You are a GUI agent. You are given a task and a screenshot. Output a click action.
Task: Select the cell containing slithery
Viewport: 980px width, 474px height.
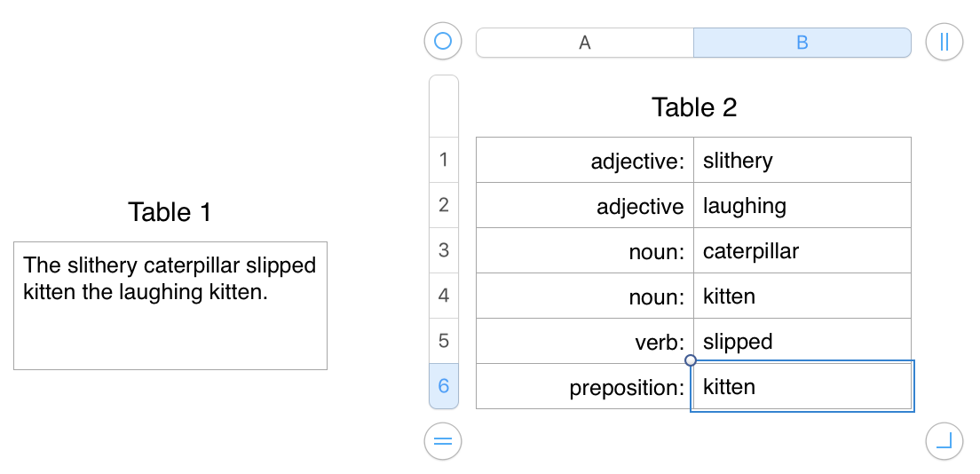pyautogui.click(x=802, y=161)
